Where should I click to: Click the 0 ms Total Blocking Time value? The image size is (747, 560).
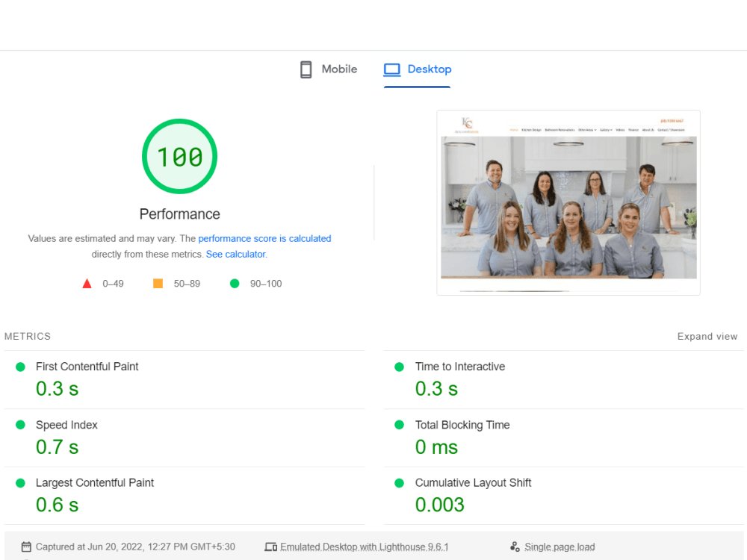[436, 447]
